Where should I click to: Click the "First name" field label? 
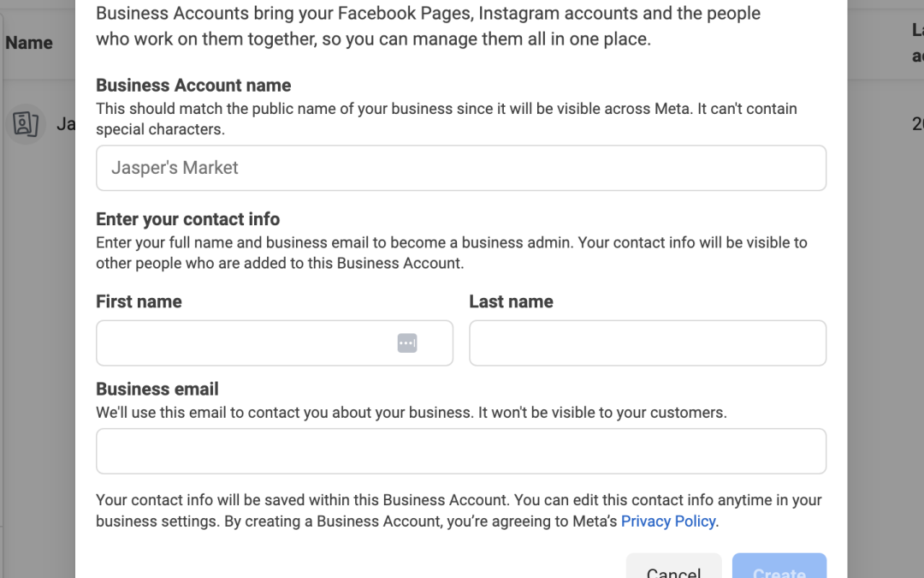pyautogui.click(x=139, y=301)
